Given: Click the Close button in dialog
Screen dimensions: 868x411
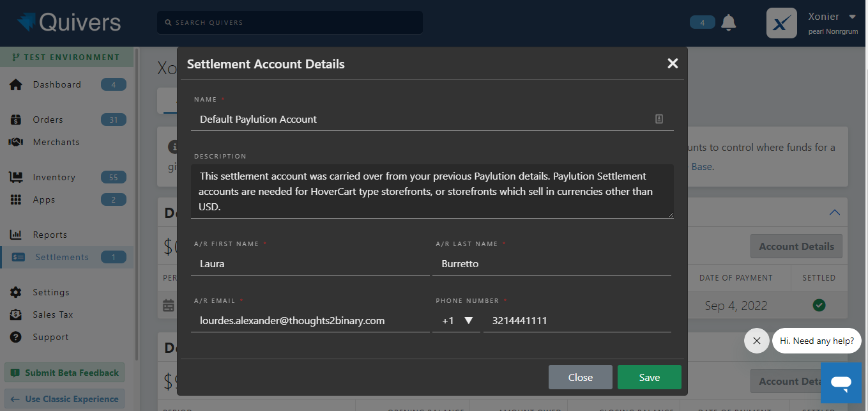Looking at the screenshot, I should tap(581, 377).
